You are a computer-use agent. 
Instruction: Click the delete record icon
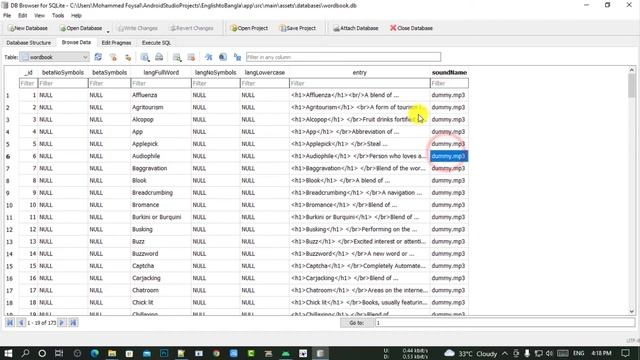click(191, 57)
